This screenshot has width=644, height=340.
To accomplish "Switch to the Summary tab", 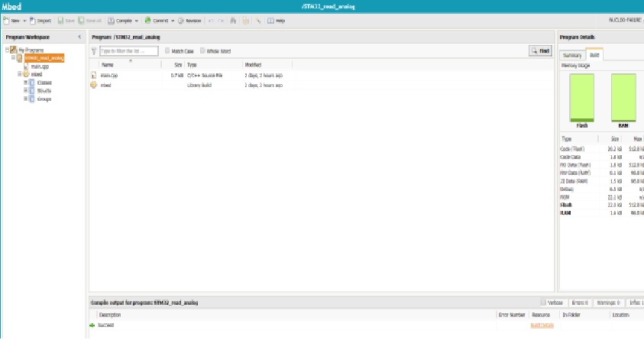I will pos(571,56).
